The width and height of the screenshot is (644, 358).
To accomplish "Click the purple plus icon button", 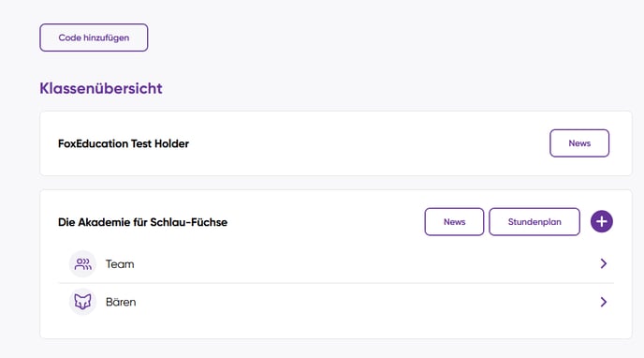I will pyautogui.click(x=602, y=221).
